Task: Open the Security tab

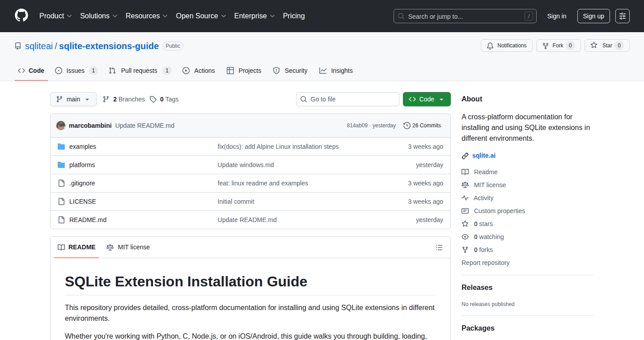Action: (290, 71)
